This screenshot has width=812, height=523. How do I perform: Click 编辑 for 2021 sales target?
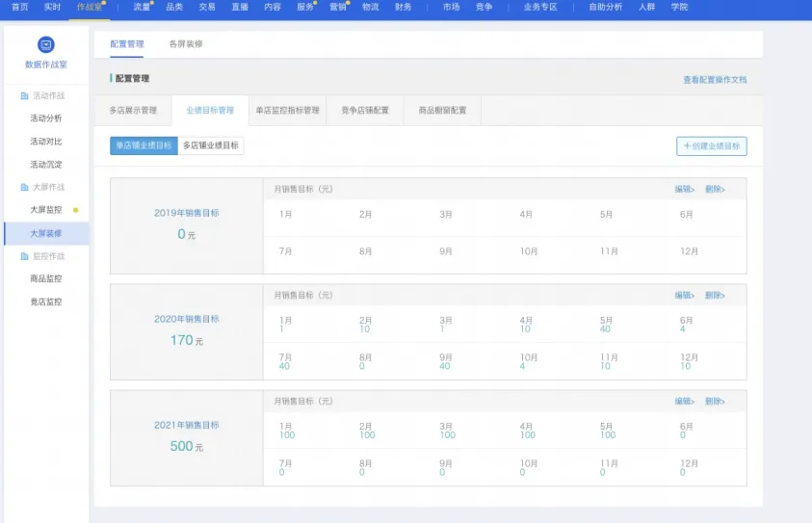pyautogui.click(x=684, y=402)
